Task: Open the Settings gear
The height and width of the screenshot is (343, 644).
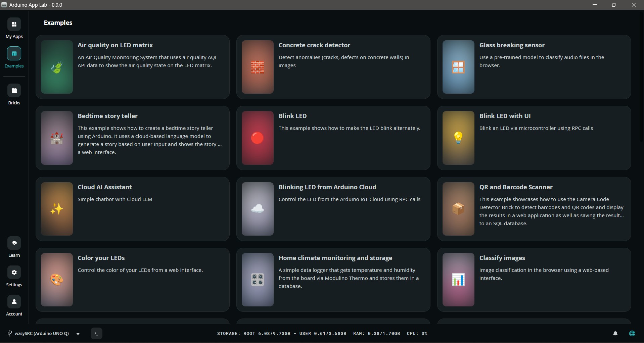Action: (14, 273)
